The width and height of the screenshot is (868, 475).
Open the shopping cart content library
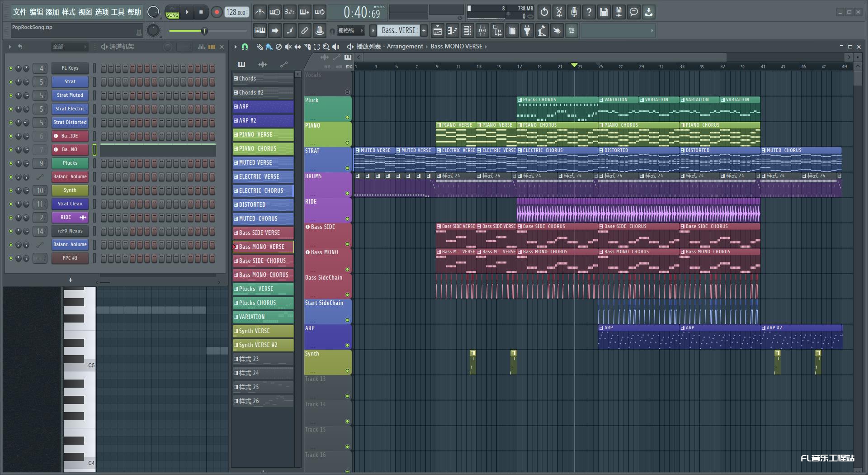point(571,31)
